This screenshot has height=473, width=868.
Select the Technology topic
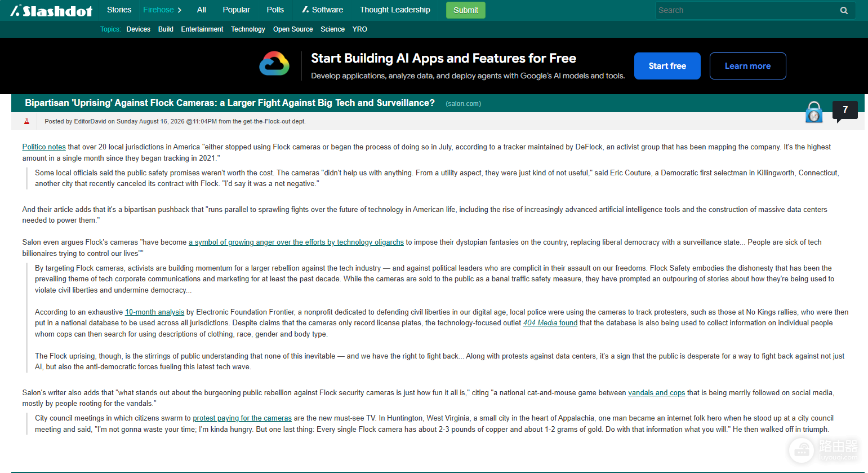coord(248,29)
